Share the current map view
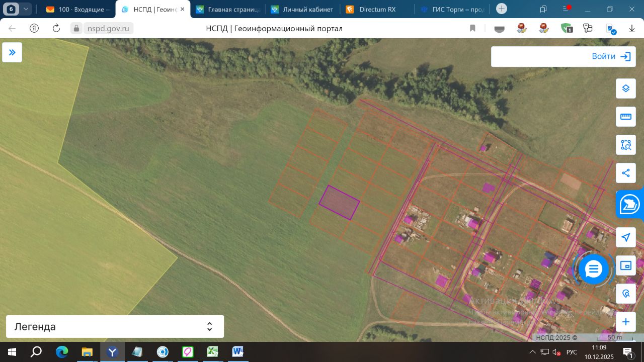644x362 pixels. coord(626,173)
